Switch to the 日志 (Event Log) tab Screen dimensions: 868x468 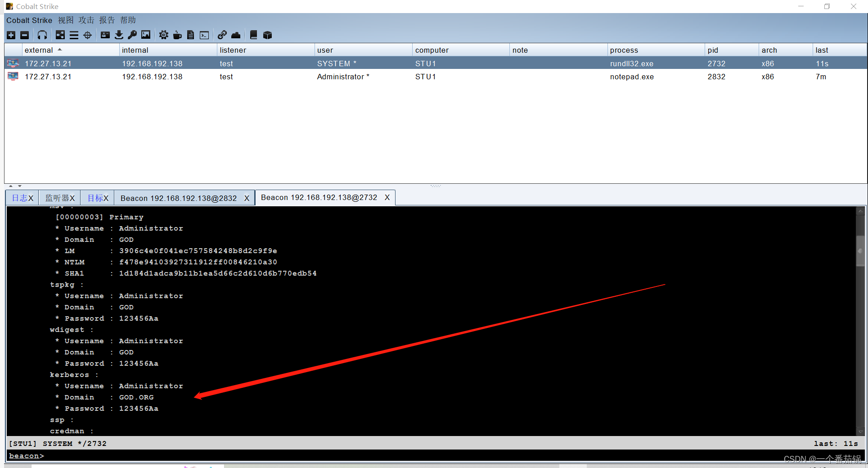pos(19,198)
